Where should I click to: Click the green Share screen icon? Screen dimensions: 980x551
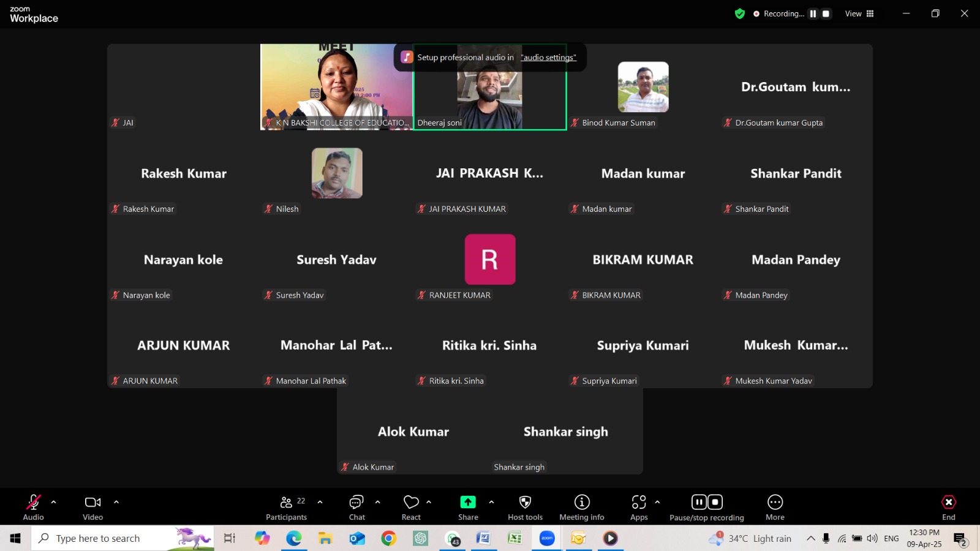coord(468,502)
